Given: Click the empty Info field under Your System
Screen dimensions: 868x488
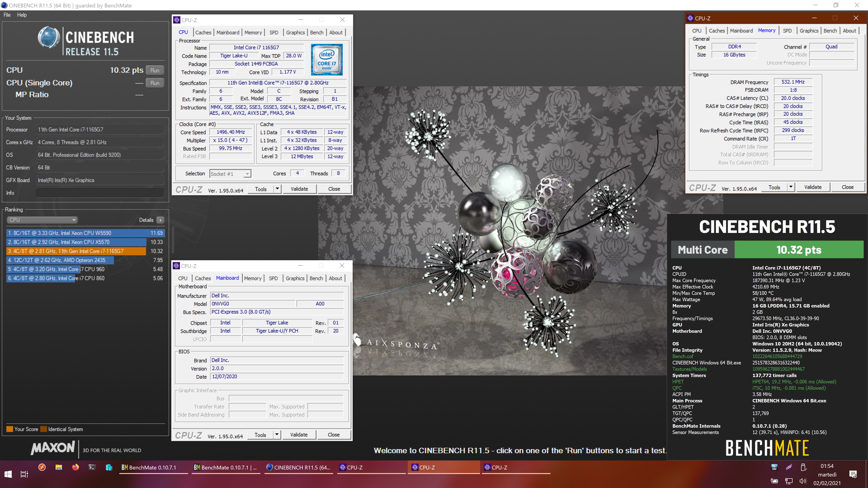Looking at the screenshot, I should click(100, 193).
